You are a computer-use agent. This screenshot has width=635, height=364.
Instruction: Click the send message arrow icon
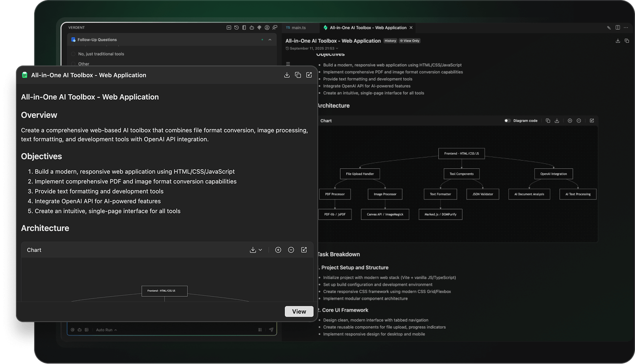[271, 330]
